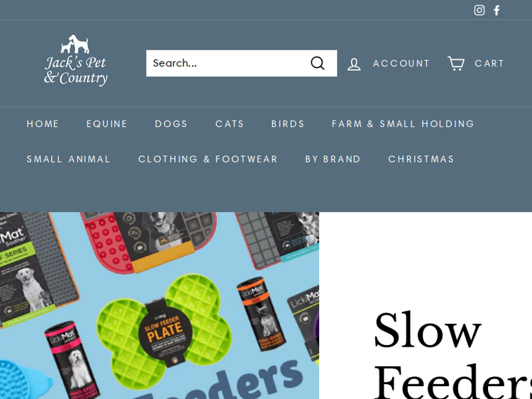532x399 pixels.
Task: Click the Jack's Pet & Country logo
Action: pyautogui.click(x=76, y=60)
